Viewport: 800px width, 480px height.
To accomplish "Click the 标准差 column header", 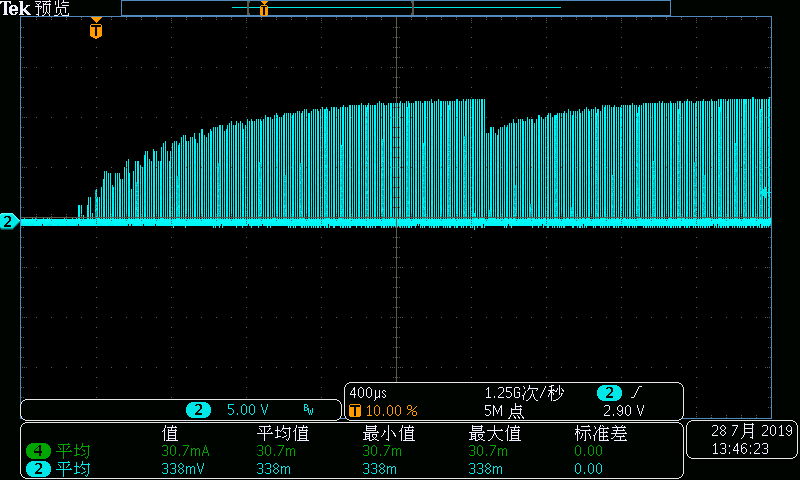I will tap(601, 434).
